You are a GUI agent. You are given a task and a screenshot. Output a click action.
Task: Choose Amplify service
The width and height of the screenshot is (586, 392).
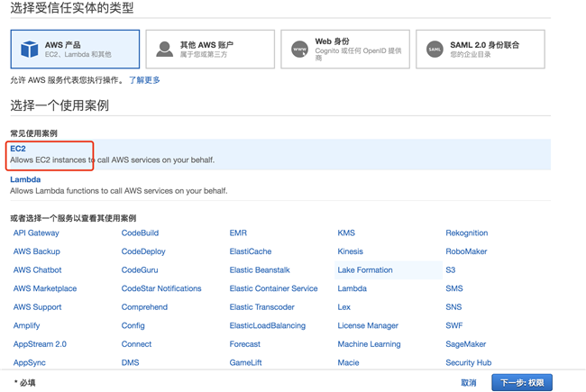coord(26,325)
